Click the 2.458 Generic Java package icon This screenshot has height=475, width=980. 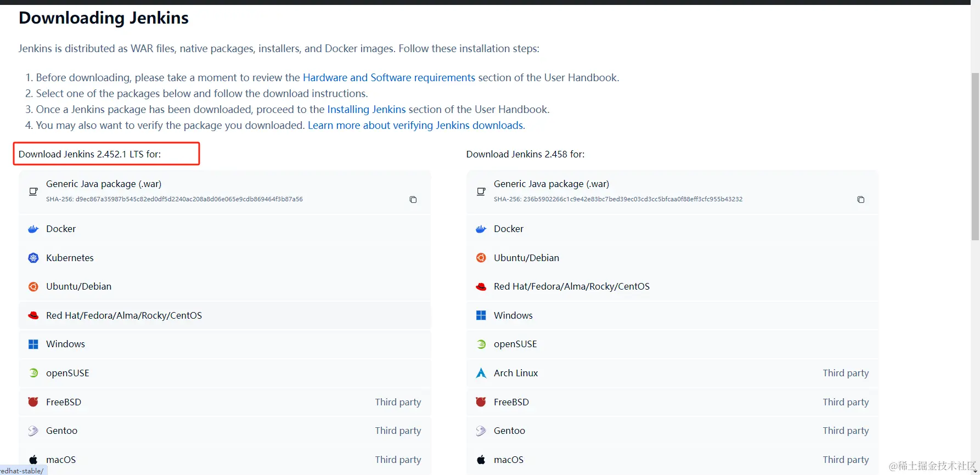pyautogui.click(x=481, y=191)
